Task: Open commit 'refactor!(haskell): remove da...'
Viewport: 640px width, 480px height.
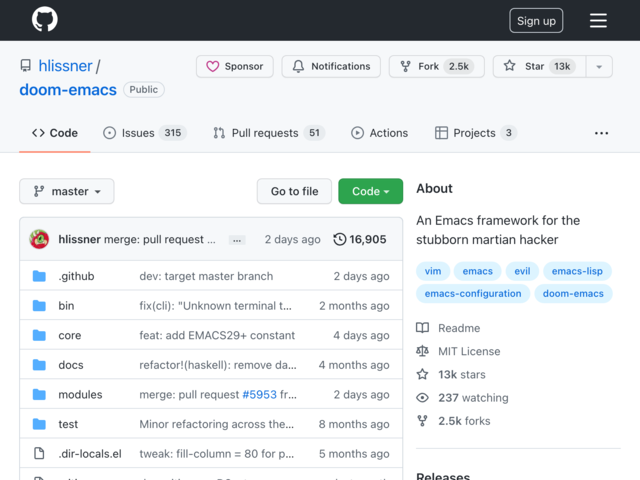Action: [218, 365]
